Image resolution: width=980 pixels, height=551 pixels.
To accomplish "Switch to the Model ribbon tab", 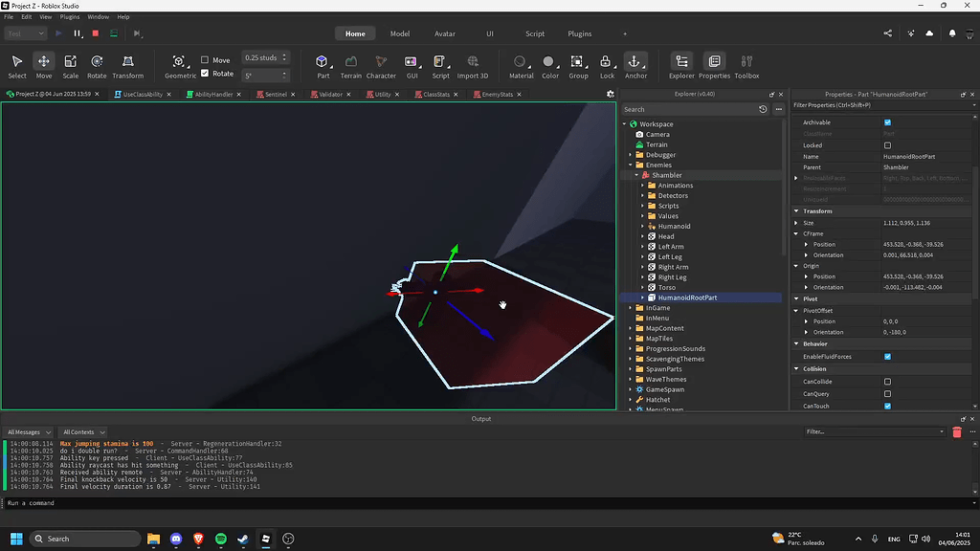I will 400,33.
